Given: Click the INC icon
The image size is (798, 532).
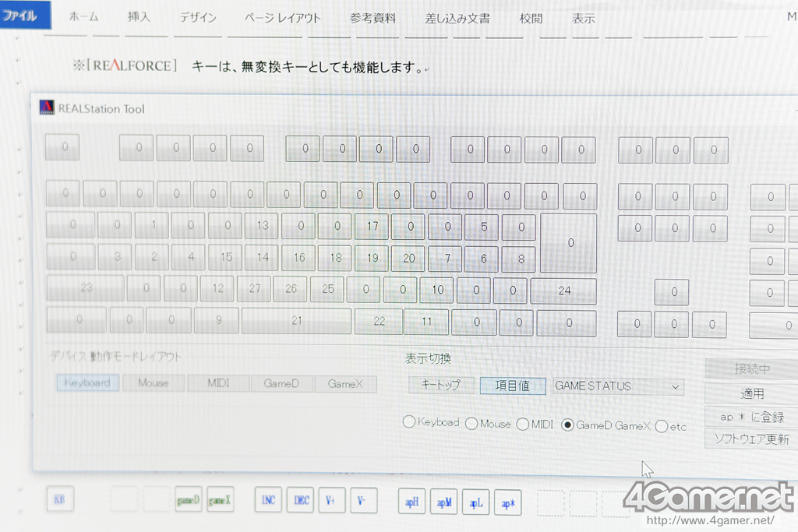Looking at the screenshot, I should [268, 500].
